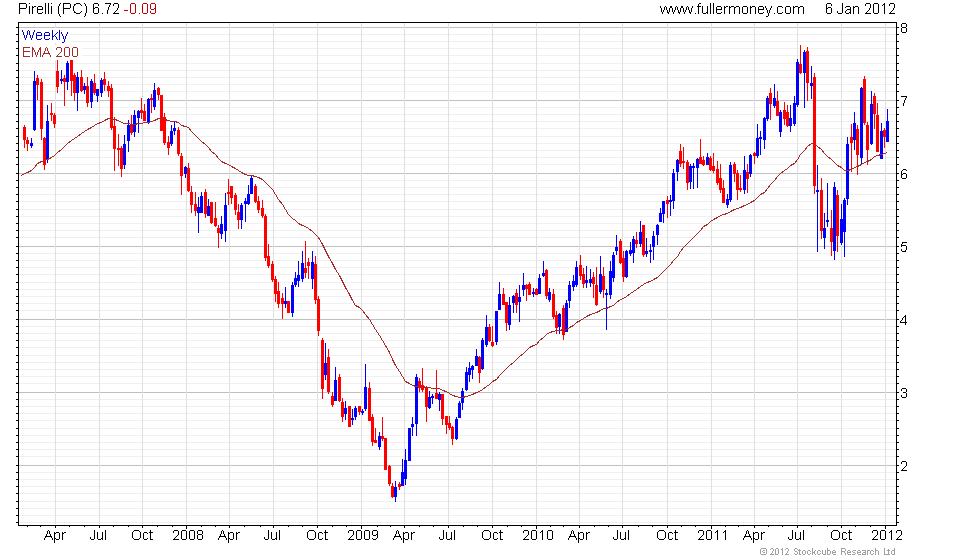
Task: Click the 2010 x-axis label
Action: (x=538, y=536)
